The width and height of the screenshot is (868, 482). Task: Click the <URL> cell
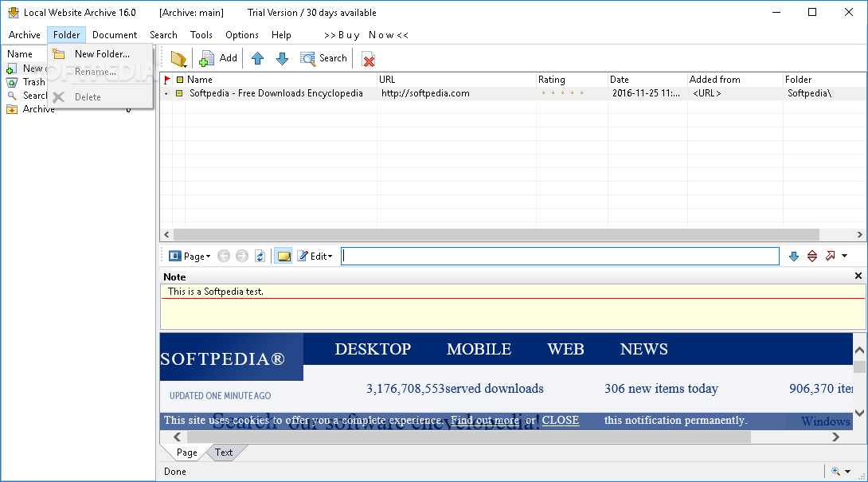[x=707, y=93]
